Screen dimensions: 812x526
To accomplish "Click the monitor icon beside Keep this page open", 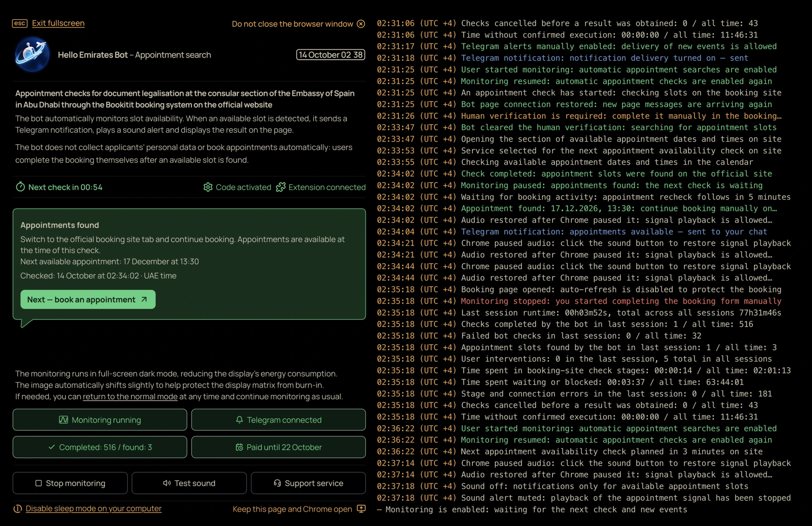I will point(361,509).
